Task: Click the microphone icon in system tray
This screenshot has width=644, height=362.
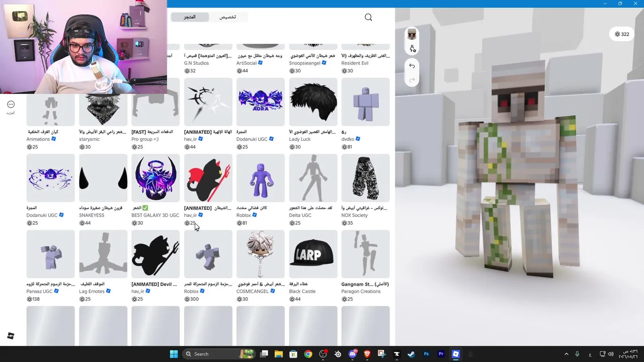Action: [577, 354]
